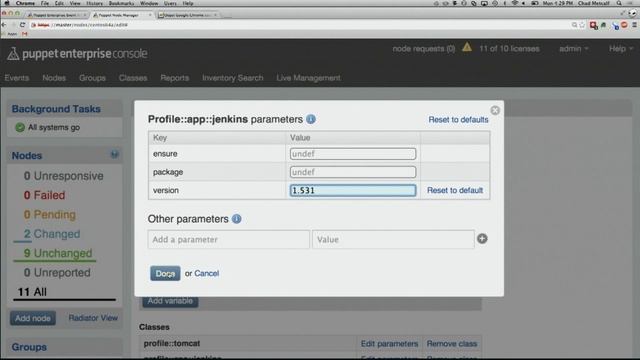The height and width of the screenshot is (360, 640).
Task: Click the Add a parameter field
Action: coord(229,240)
